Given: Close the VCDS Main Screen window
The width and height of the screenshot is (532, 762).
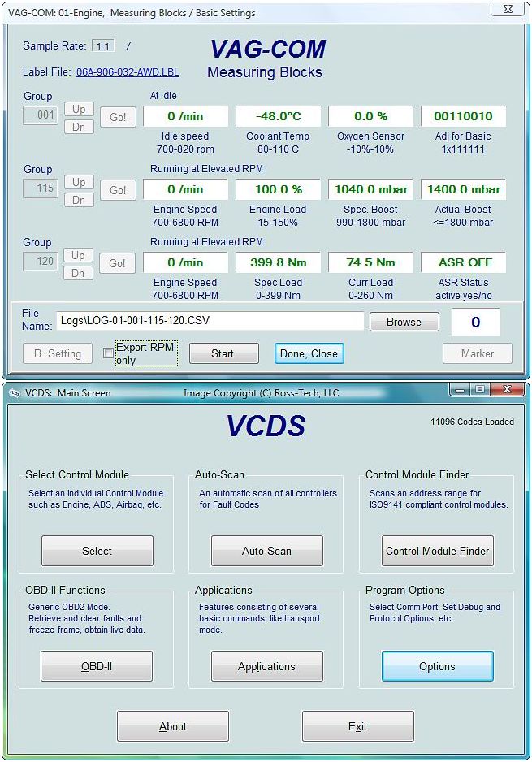Looking at the screenshot, I should 507,389.
